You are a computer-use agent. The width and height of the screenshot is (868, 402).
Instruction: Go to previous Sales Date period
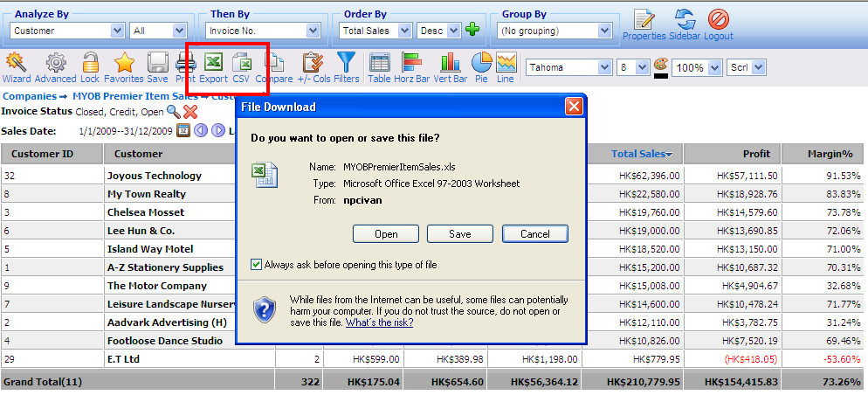point(200,131)
